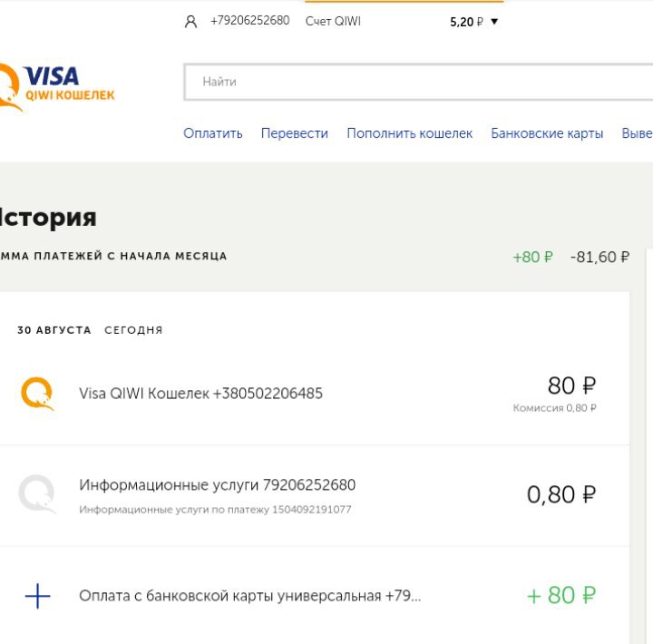
Task: Open the Счет QIWI account selector
Action: 333,21
